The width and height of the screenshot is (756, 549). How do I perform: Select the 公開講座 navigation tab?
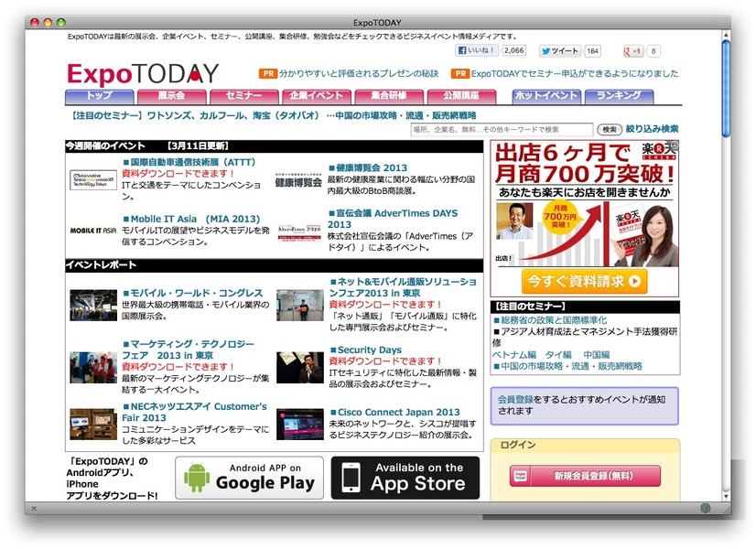coord(461,96)
